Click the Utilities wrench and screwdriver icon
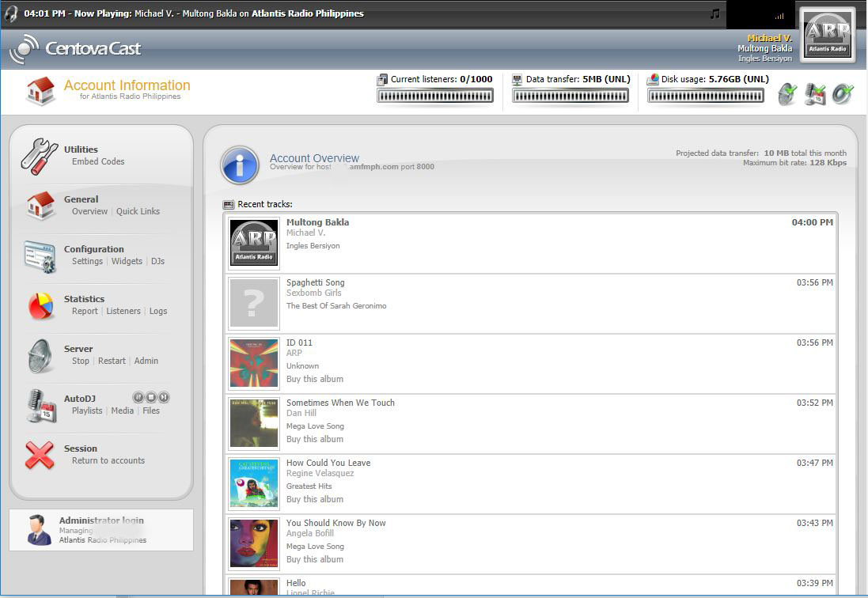868x598 pixels. click(x=40, y=157)
